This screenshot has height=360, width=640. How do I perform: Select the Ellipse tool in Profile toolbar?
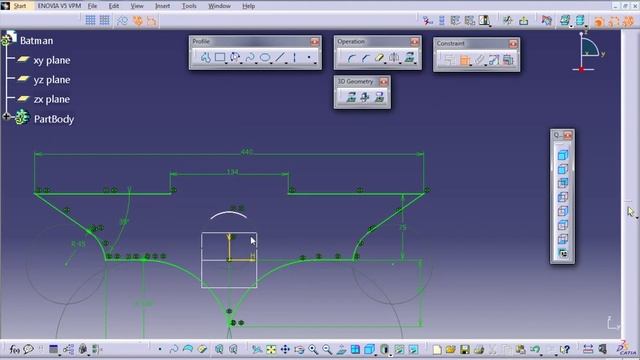pyautogui.click(x=265, y=58)
